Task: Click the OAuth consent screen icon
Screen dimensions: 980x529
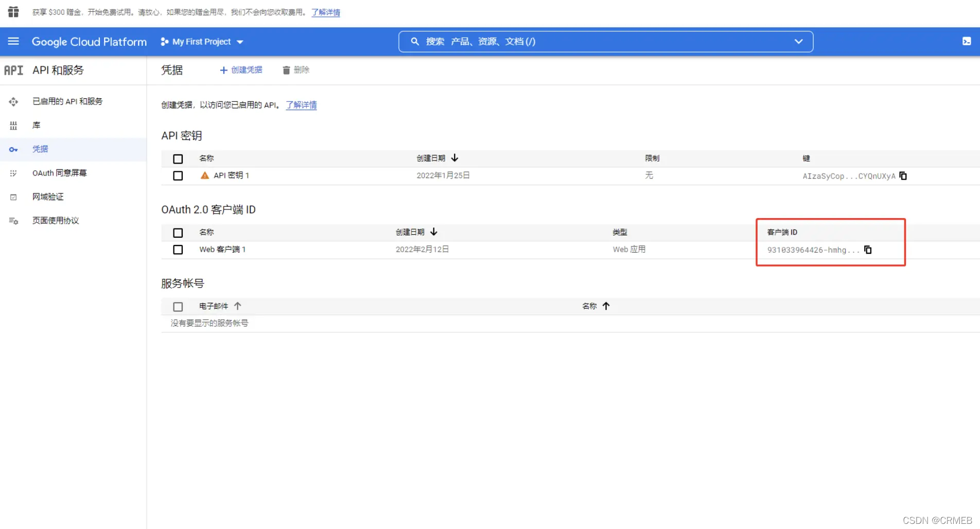Action: (13, 173)
